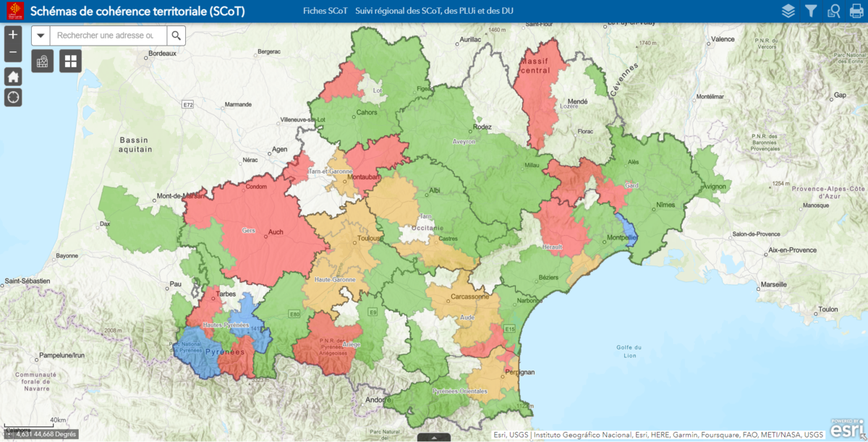This screenshot has width=868, height=442.
Task: Expand the bottom attribute table panel
Action: (x=434, y=438)
